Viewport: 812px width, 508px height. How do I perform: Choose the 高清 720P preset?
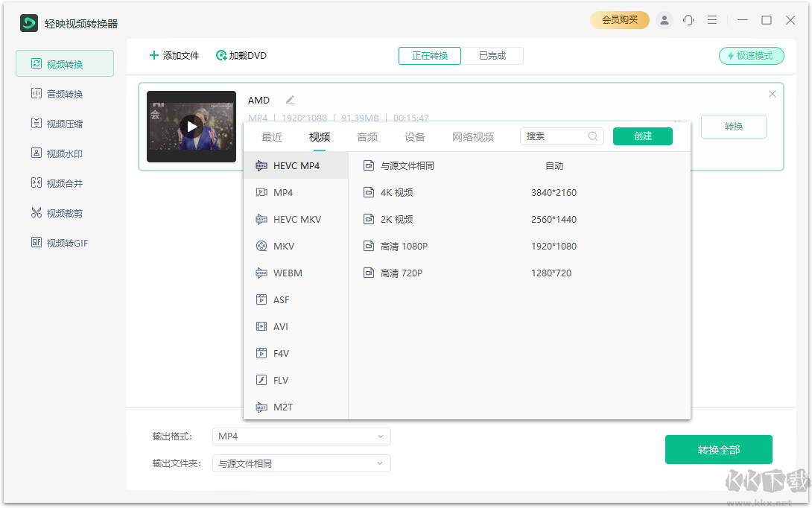(x=519, y=273)
